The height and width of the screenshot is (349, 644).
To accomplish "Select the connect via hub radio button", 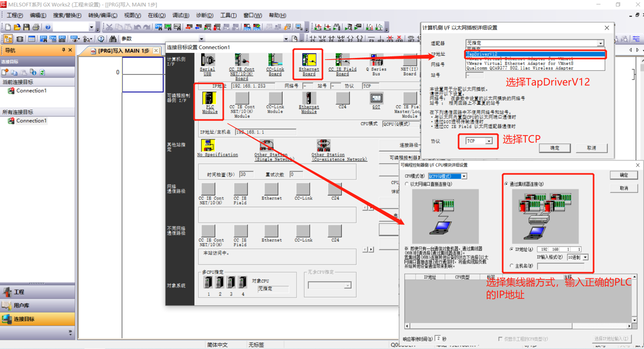I will pos(507,184).
